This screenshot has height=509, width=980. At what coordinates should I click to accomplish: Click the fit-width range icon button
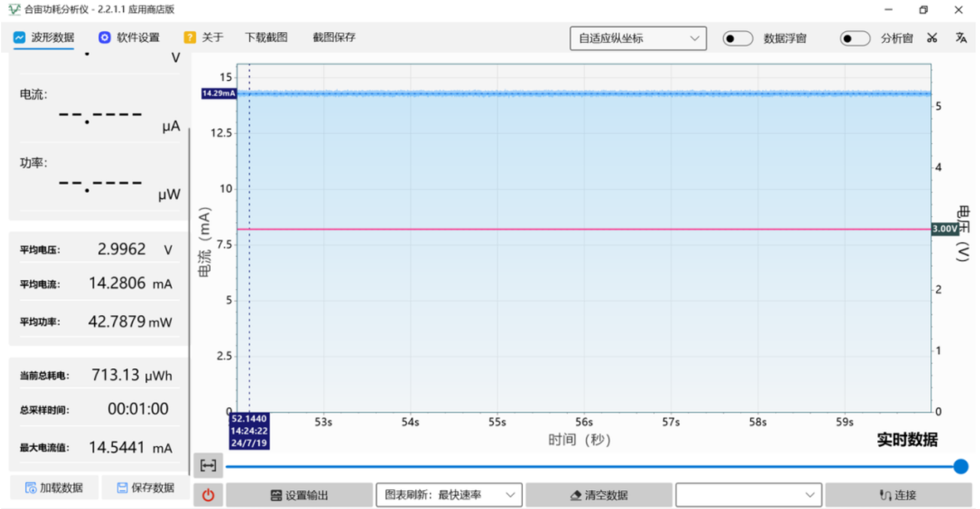(208, 466)
